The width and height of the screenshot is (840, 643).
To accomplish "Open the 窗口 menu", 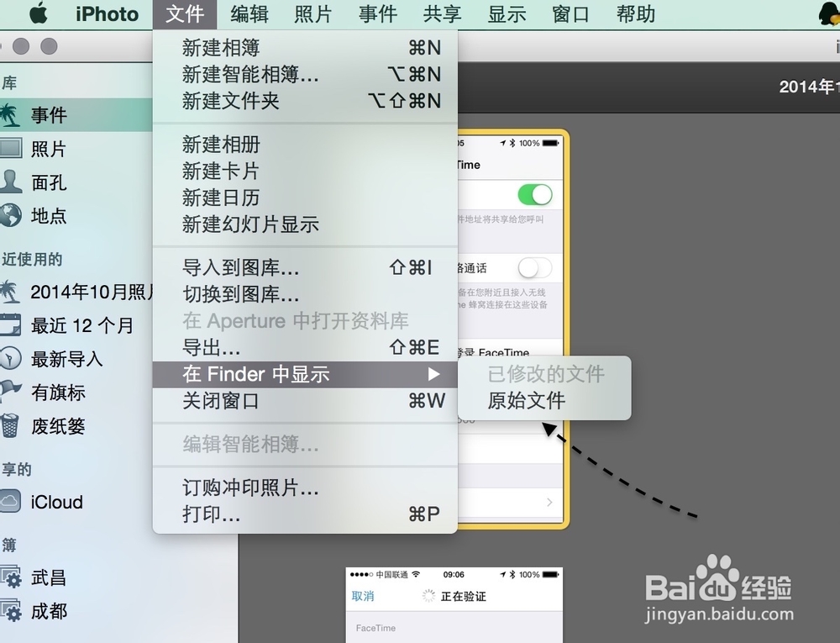I will (x=570, y=14).
